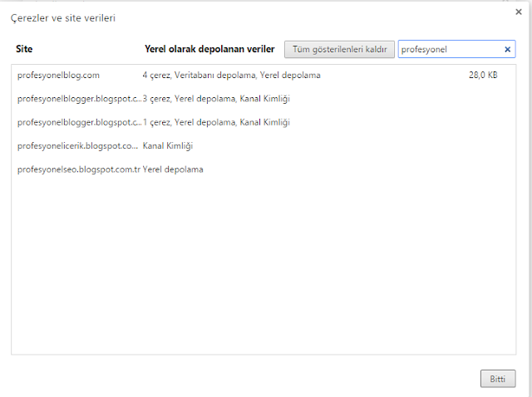
Task: Click the Tüm gösterilenleri kaldır button
Action: [339, 50]
